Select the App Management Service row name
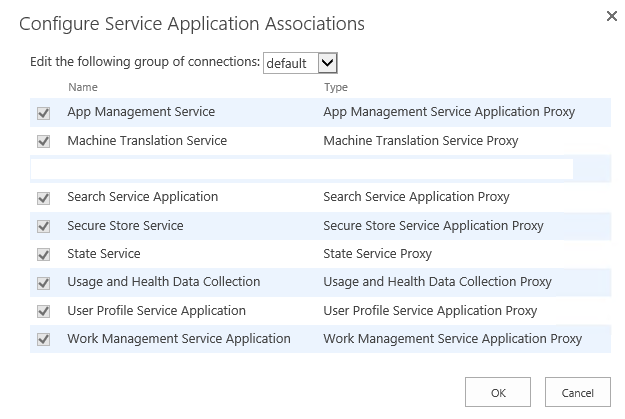The image size is (625, 419). click(141, 112)
